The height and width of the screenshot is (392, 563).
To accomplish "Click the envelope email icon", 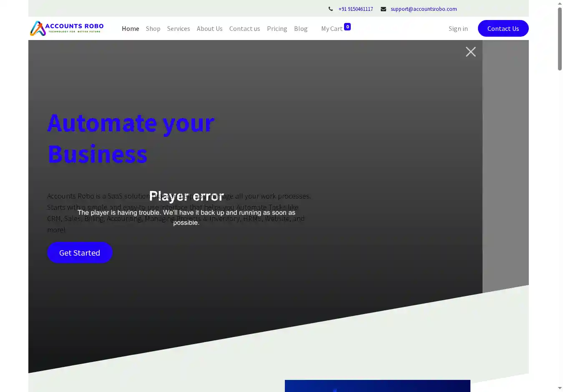I will coord(383,9).
